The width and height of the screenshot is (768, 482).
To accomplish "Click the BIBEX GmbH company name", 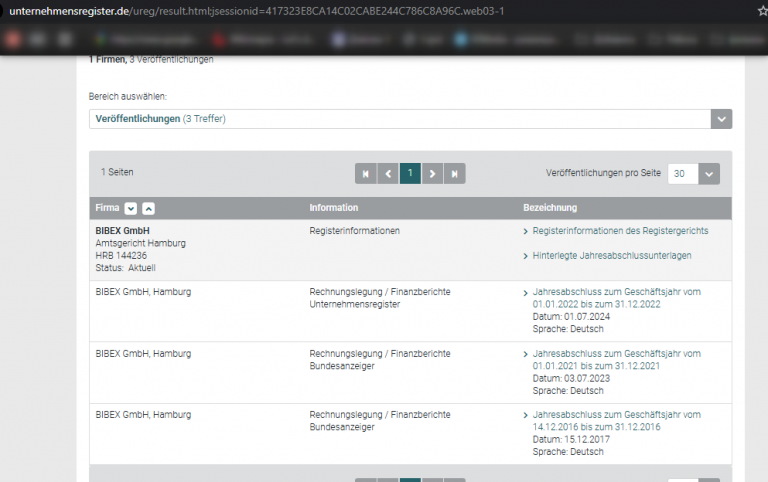I will click(122, 231).
